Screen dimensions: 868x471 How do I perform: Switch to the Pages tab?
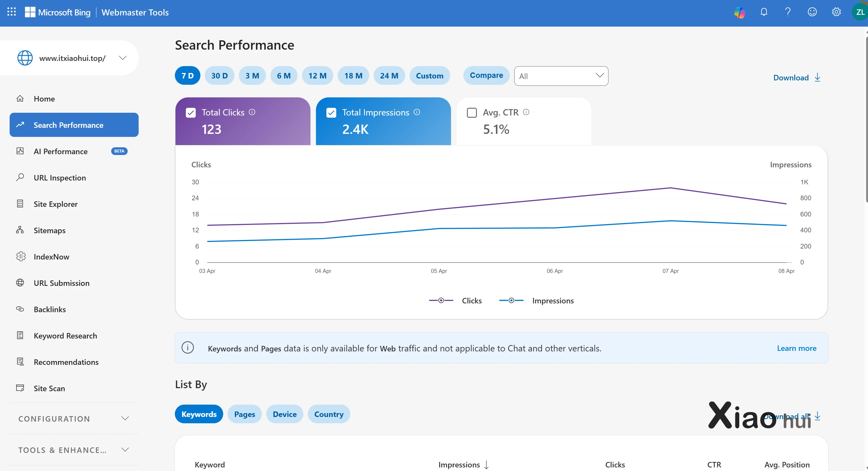(245, 414)
